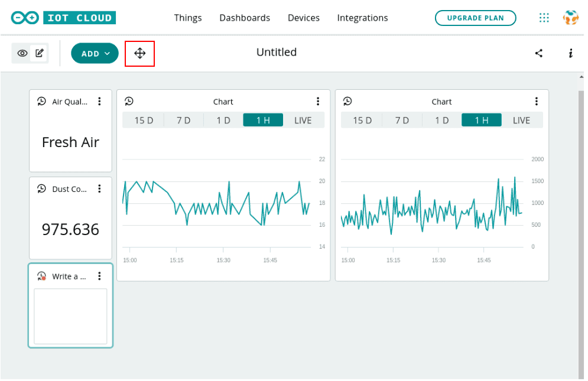Click the Arduino IoT Cloud logo
This screenshot has height=381, width=588.
click(63, 18)
